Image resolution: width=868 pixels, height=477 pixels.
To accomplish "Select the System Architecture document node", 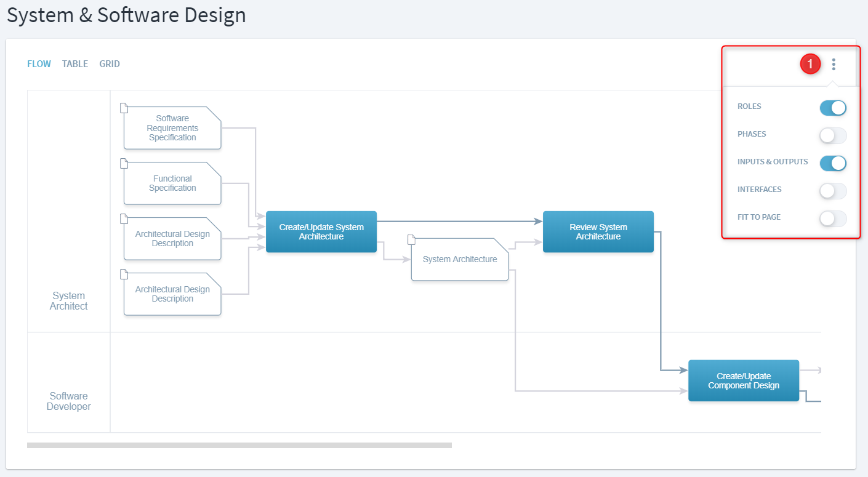I will 459,260.
